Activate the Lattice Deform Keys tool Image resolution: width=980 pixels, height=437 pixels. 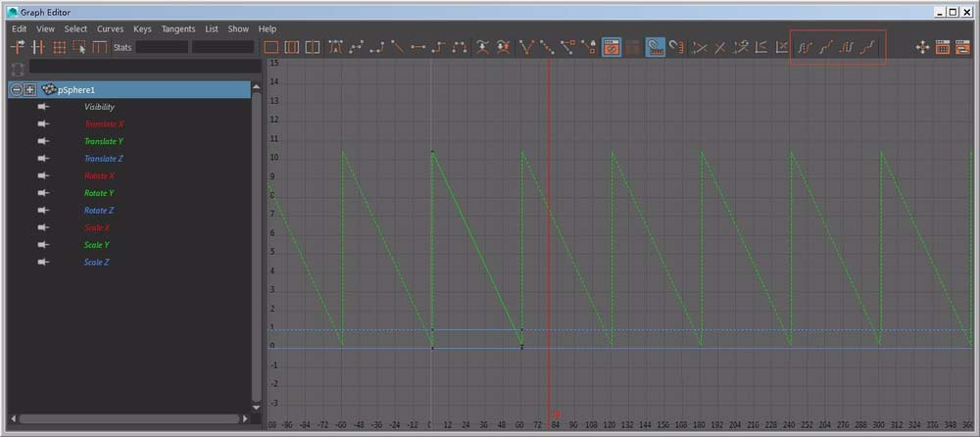point(59,47)
